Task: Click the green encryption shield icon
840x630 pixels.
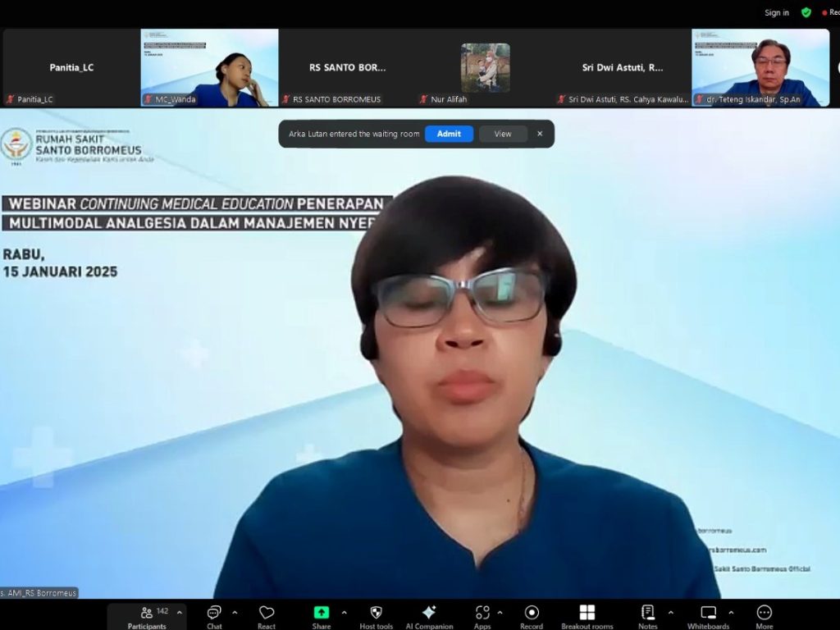Action: point(806,12)
